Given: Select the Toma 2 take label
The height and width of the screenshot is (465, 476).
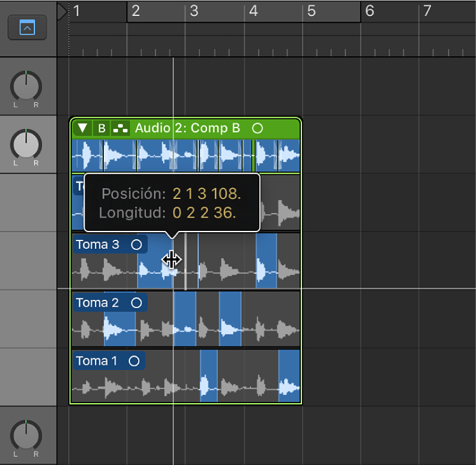Looking at the screenshot, I should (x=97, y=302).
